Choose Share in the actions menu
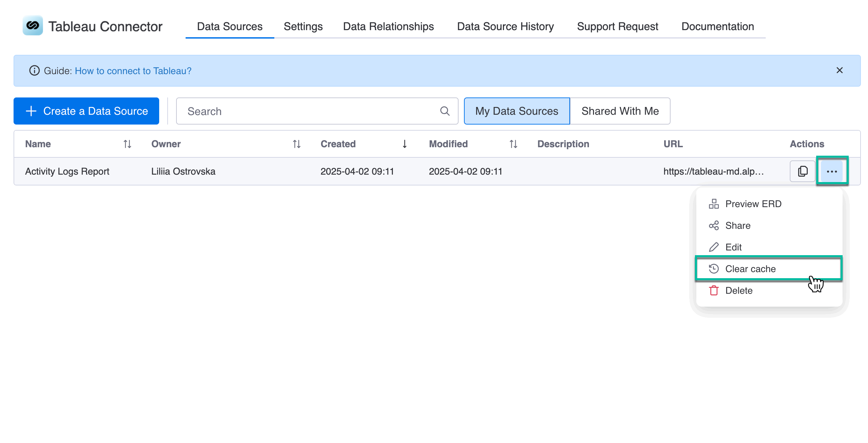 point(769,225)
